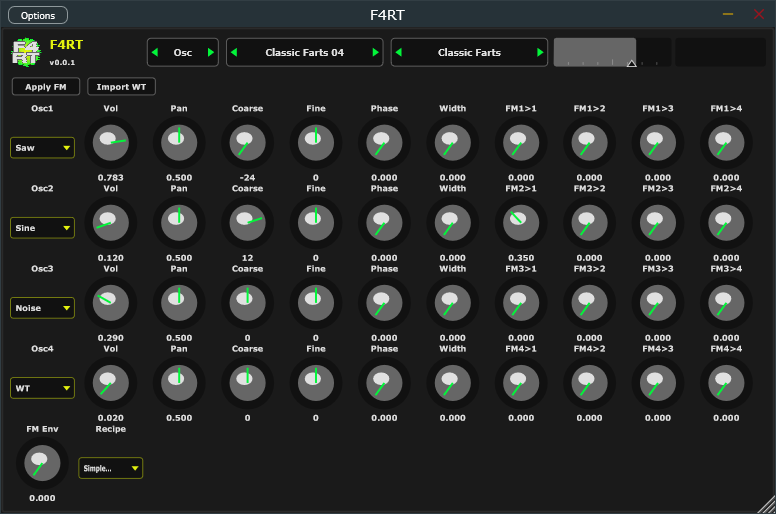776x514 pixels.
Task: Click the FM2>1 value 0.350
Action: [x=521, y=258]
